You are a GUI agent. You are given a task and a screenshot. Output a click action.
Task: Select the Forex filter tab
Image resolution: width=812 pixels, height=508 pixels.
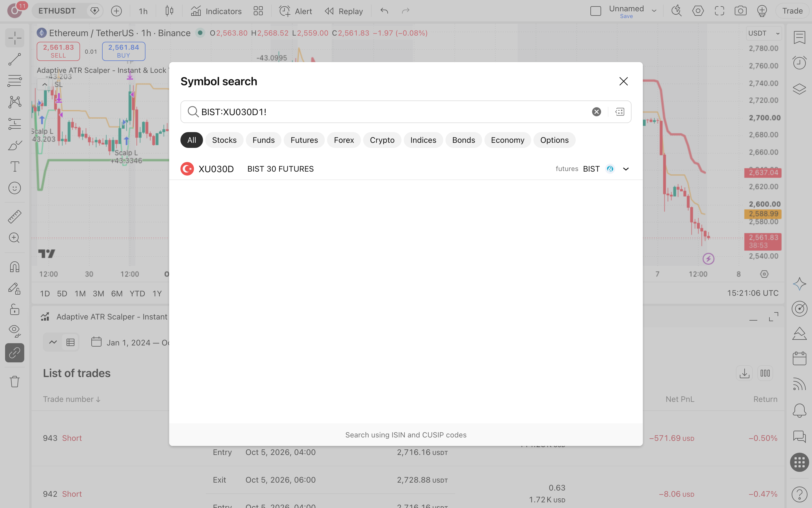[344, 140]
